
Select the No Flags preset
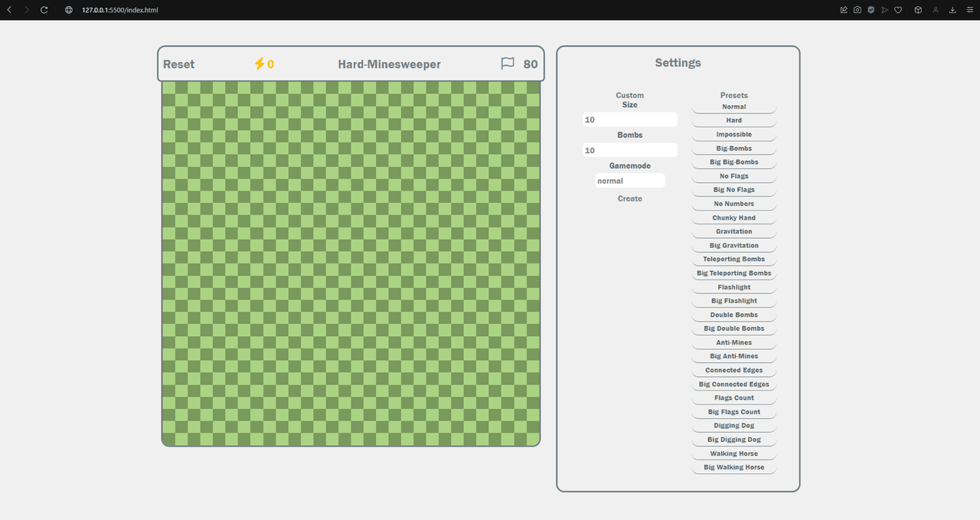734,176
